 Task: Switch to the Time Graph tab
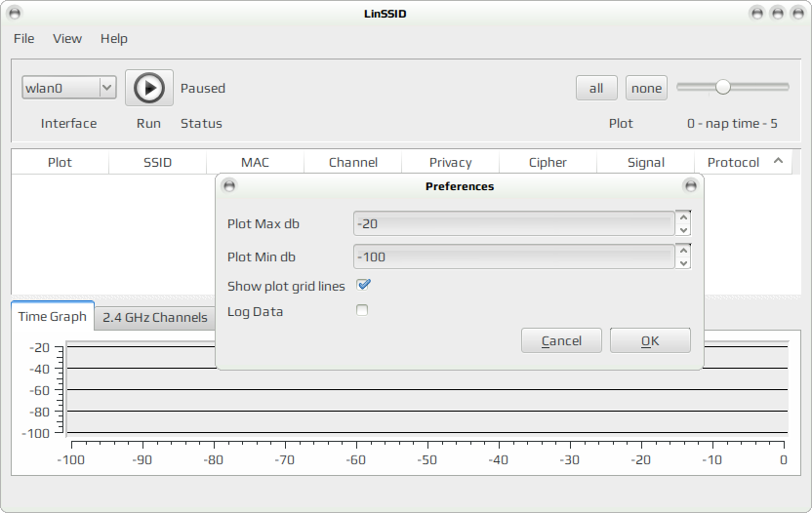(53, 316)
